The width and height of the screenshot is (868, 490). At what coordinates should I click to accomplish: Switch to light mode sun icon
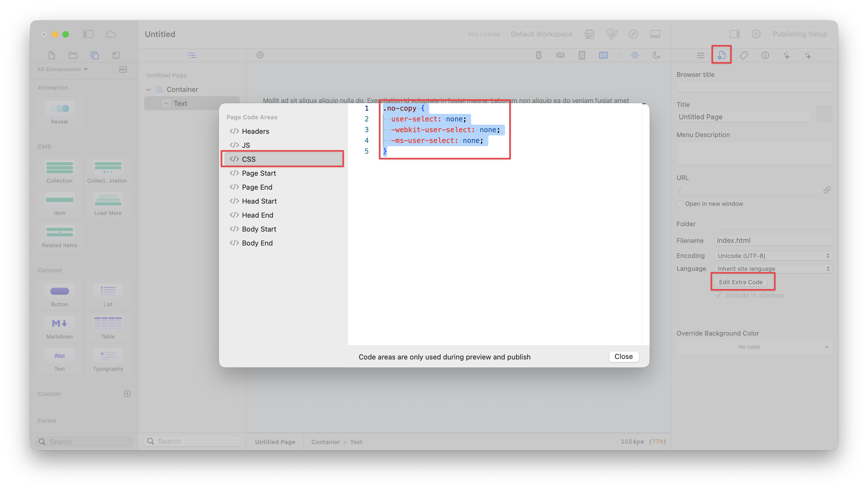(x=635, y=55)
